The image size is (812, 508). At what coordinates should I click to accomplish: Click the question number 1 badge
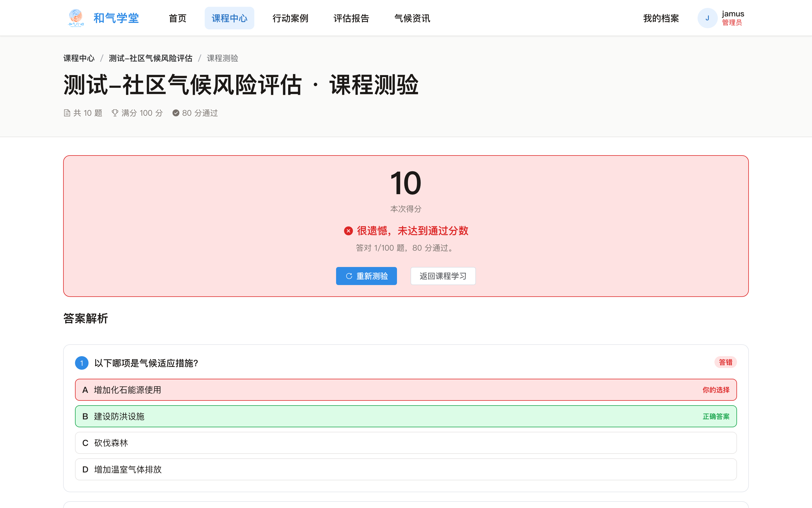[81, 363]
